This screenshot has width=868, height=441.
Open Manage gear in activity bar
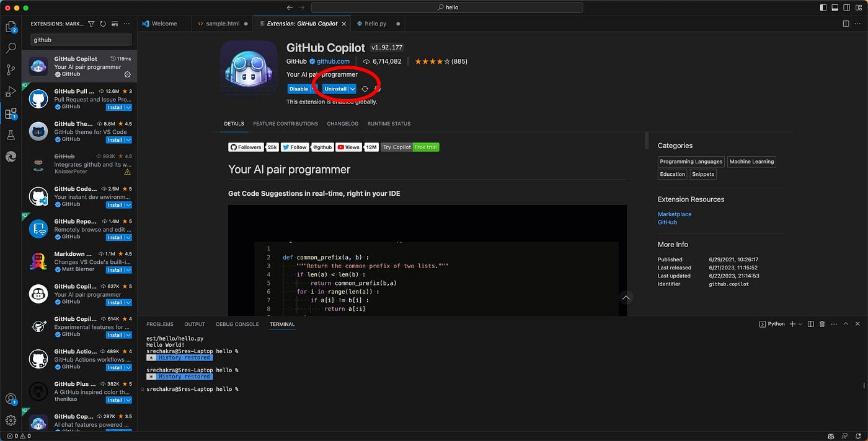11,421
